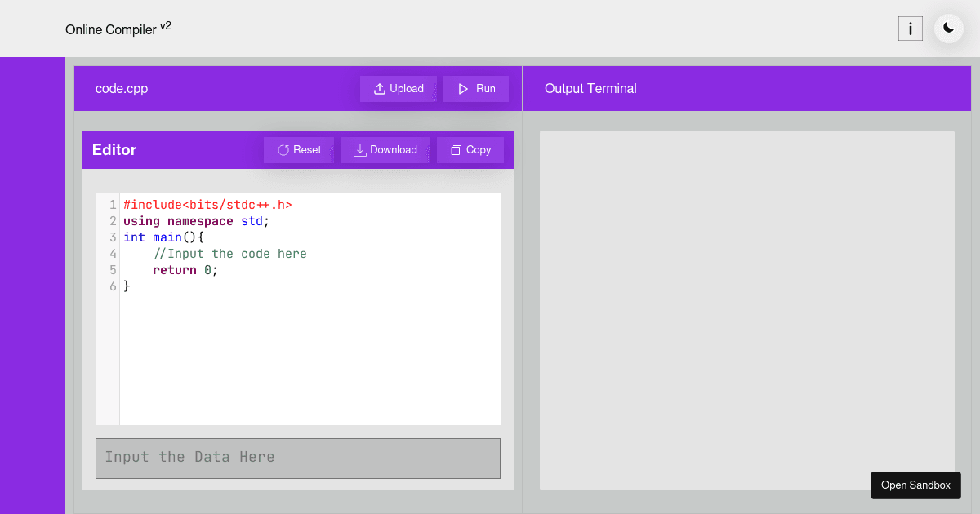Reset the editor contents
The image size is (980, 514).
coord(298,149)
